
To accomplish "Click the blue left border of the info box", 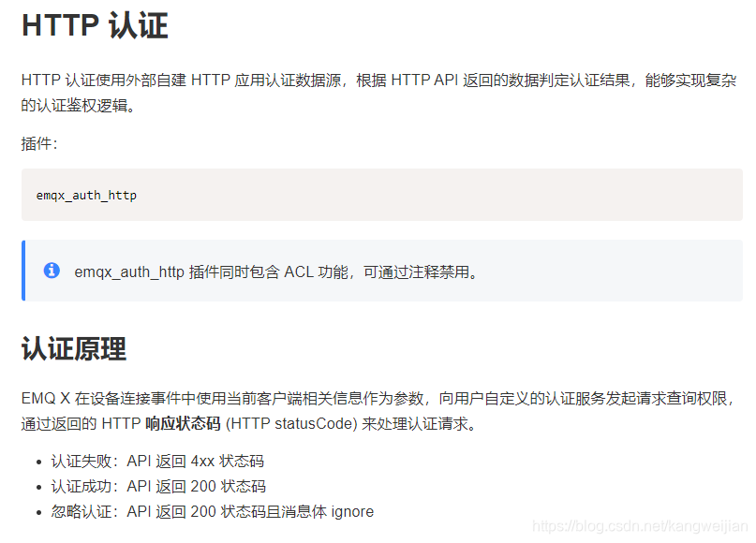I will point(23,272).
